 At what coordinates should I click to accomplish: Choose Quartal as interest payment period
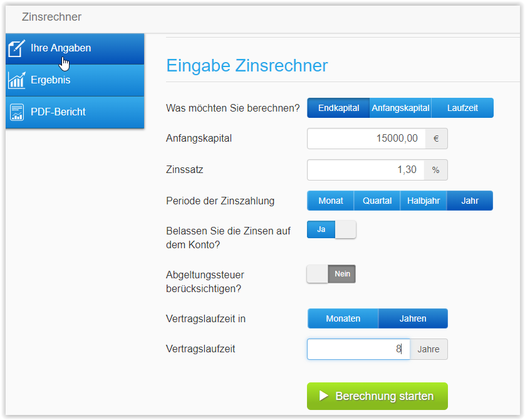coord(377,201)
